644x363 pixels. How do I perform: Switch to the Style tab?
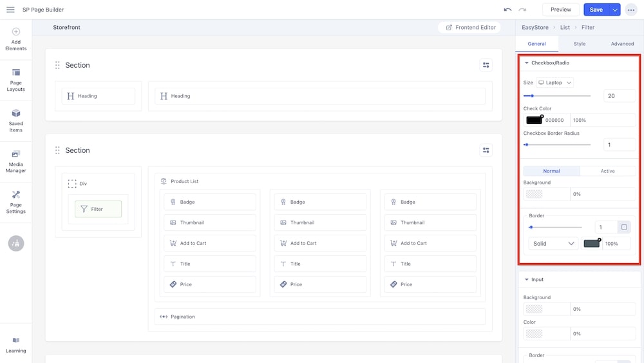click(x=580, y=44)
